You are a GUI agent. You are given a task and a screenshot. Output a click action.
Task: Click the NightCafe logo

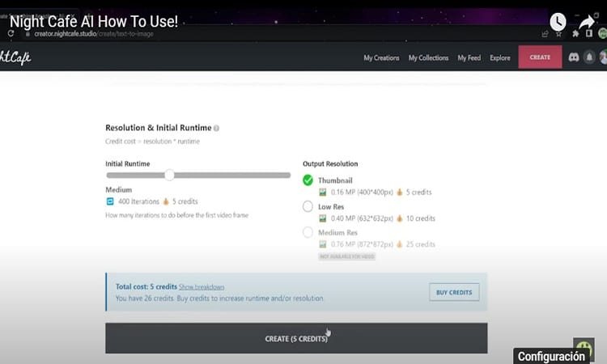15,57
